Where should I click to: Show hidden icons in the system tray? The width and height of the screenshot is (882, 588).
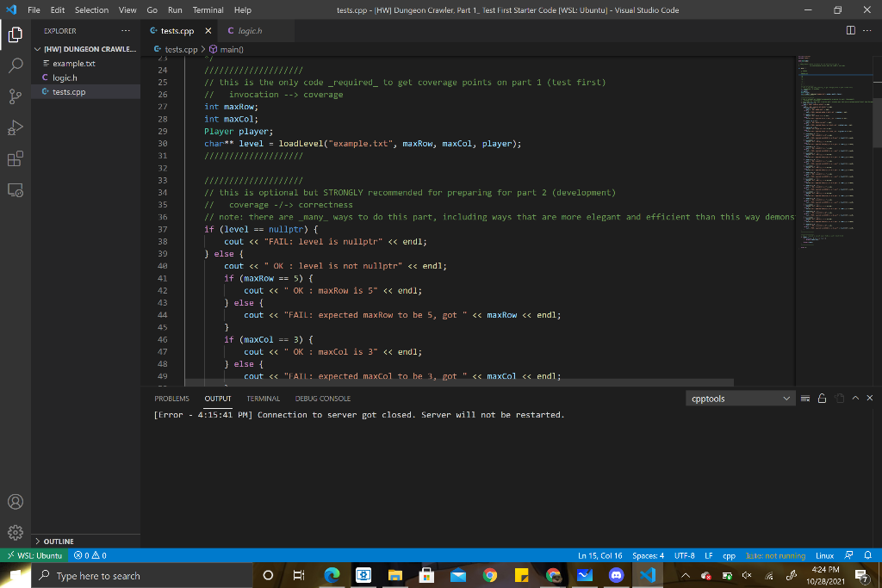[x=685, y=575]
